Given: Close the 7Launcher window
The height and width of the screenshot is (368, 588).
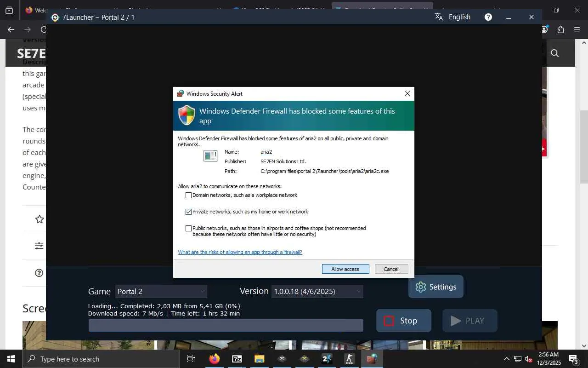Looking at the screenshot, I should (531, 17).
